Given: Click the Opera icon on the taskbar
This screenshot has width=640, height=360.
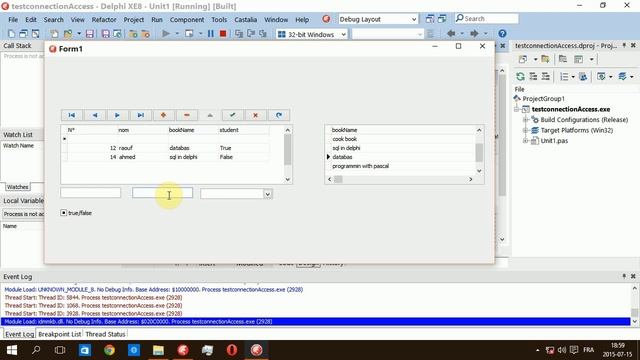Looking at the screenshot, I should tap(232, 350).
